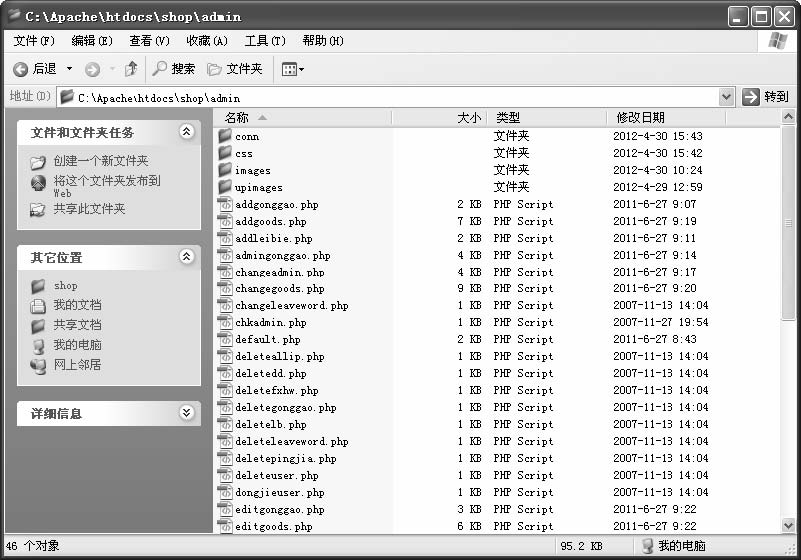Select file editgonggao.php
The height and width of the screenshot is (560, 801).
279,509
